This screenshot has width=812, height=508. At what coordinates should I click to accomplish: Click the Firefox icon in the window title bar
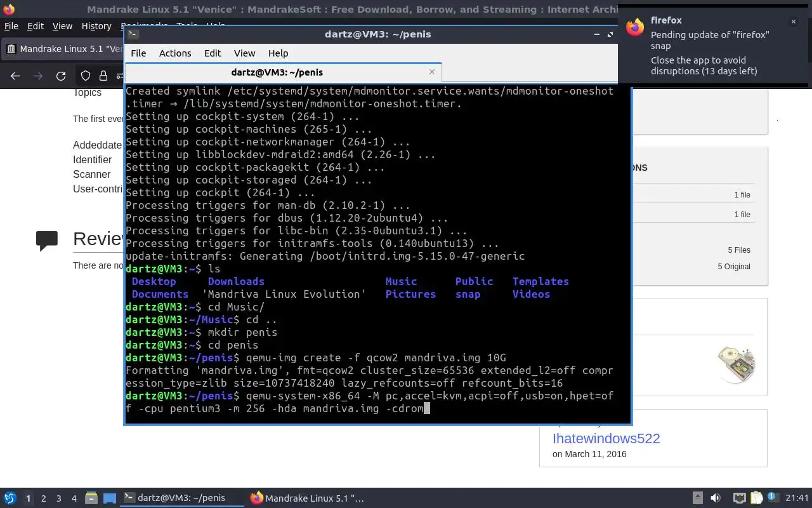click(x=9, y=9)
